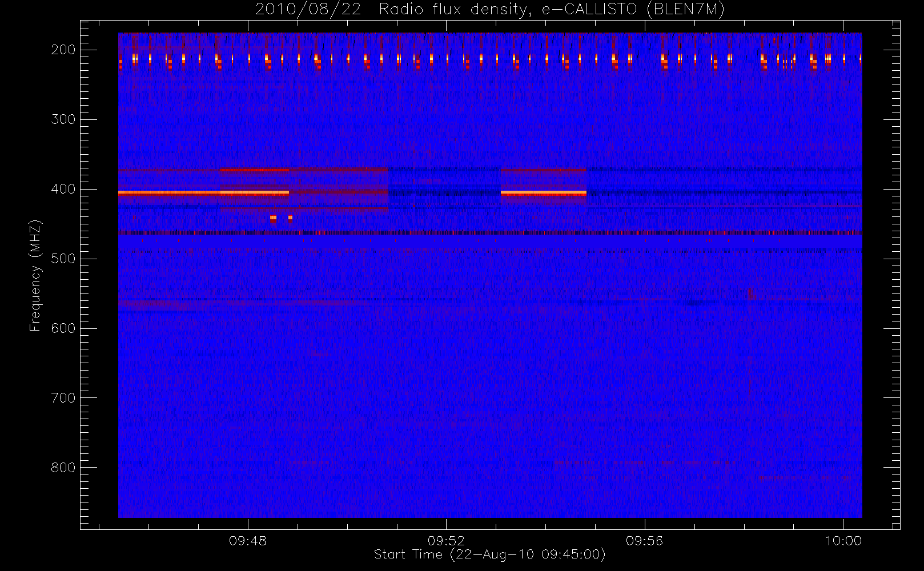Viewport: 924px width, 571px height.
Task: Click the plot title '2010/08/22 Radio flux density'
Action: coord(489,10)
